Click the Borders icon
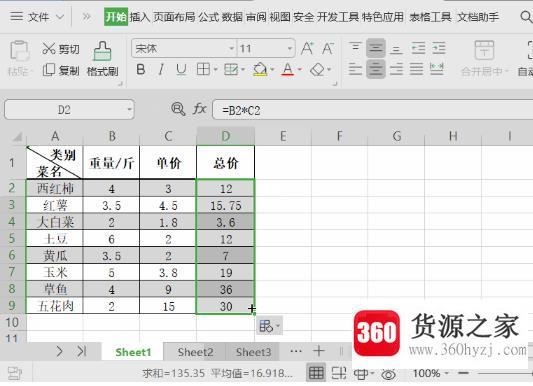Screen dimensions: 533x386 (x=203, y=70)
